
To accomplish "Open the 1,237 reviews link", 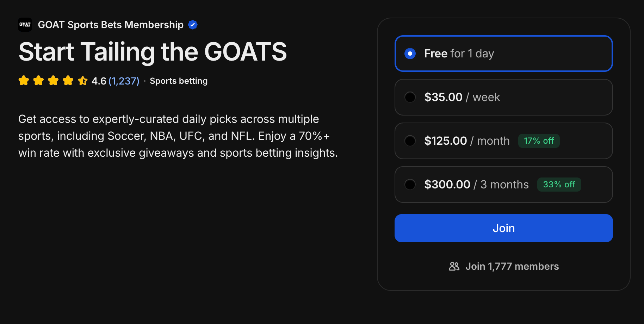I will (124, 81).
